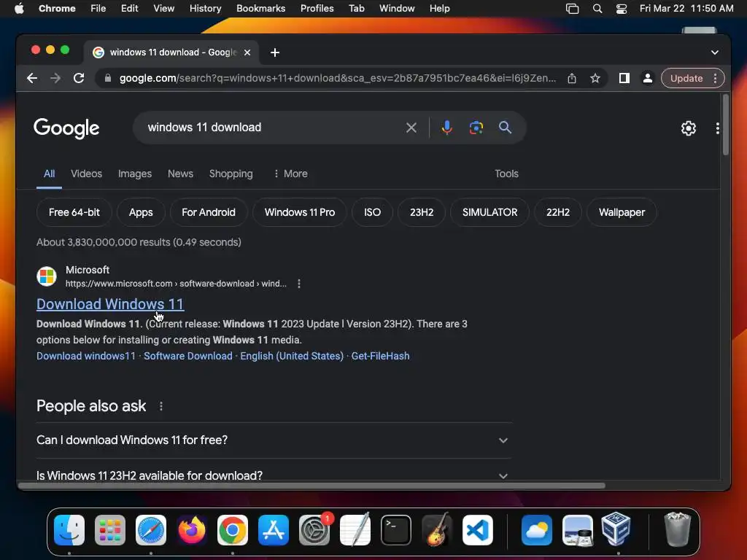
Task: Open Launchpad from the Dock
Action: click(x=110, y=530)
